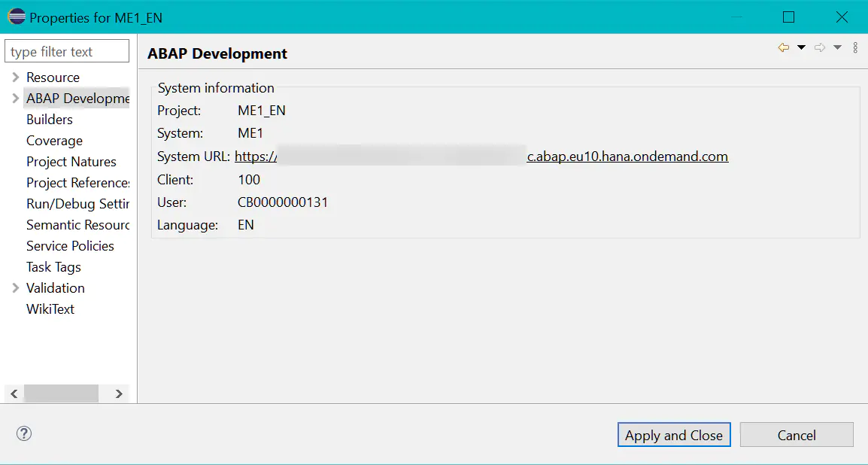The width and height of the screenshot is (868, 465).
Task: Click the left arrow on the sidebar scrollbar
Action: coord(14,394)
